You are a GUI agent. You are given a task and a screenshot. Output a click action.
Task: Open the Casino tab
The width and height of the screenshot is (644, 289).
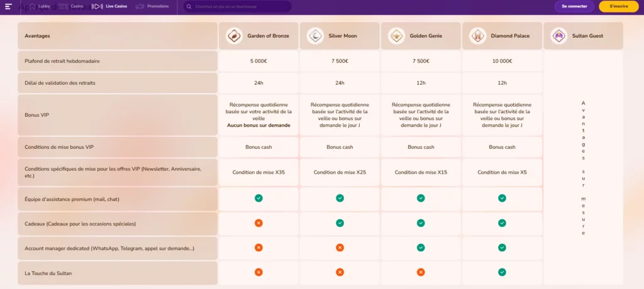click(x=70, y=6)
